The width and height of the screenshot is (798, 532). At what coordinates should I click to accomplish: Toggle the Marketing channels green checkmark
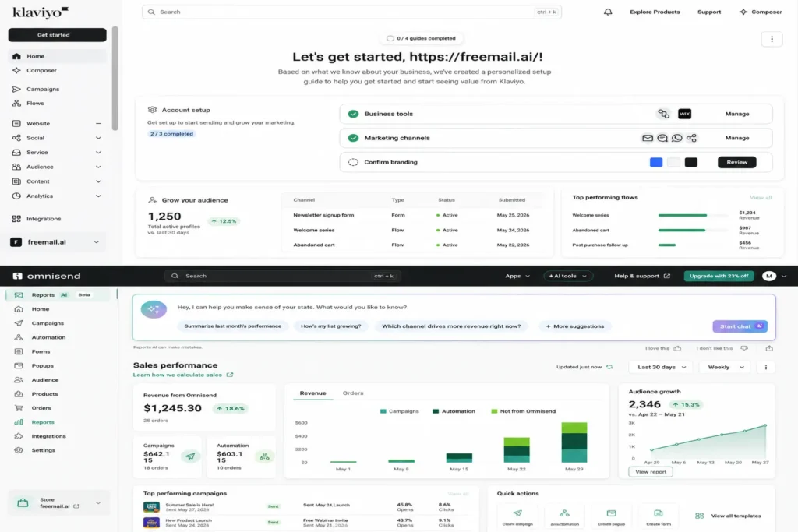click(x=353, y=138)
